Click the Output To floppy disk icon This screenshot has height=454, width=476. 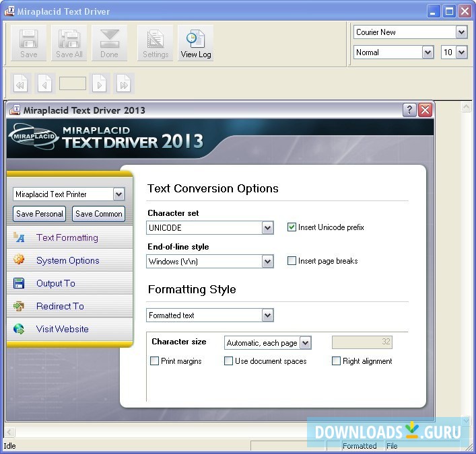tap(19, 283)
